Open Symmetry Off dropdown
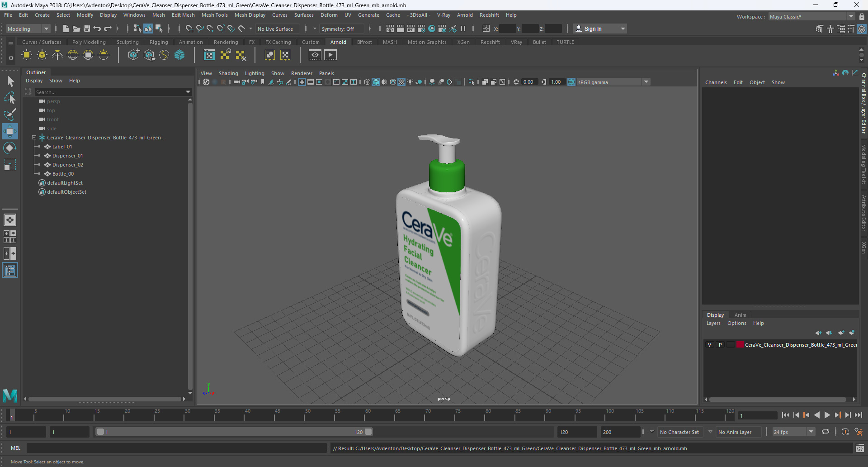The image size is (868, 467). pyautogui.click(x=342, y=29)
